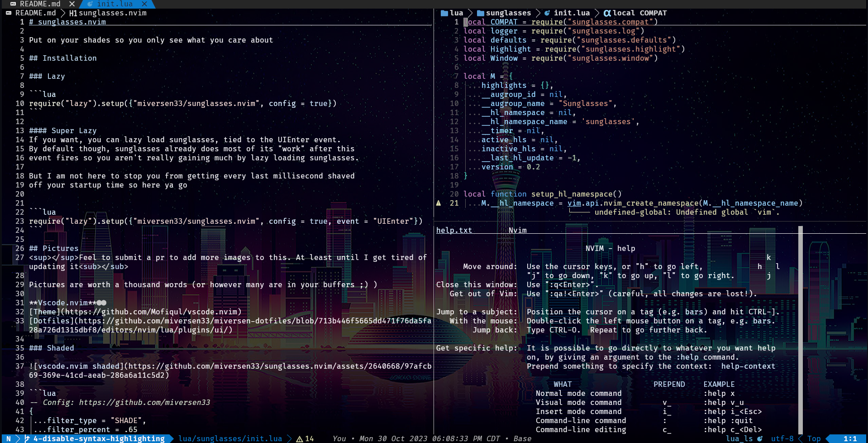Click the help window scrollbar

point(801,330)
